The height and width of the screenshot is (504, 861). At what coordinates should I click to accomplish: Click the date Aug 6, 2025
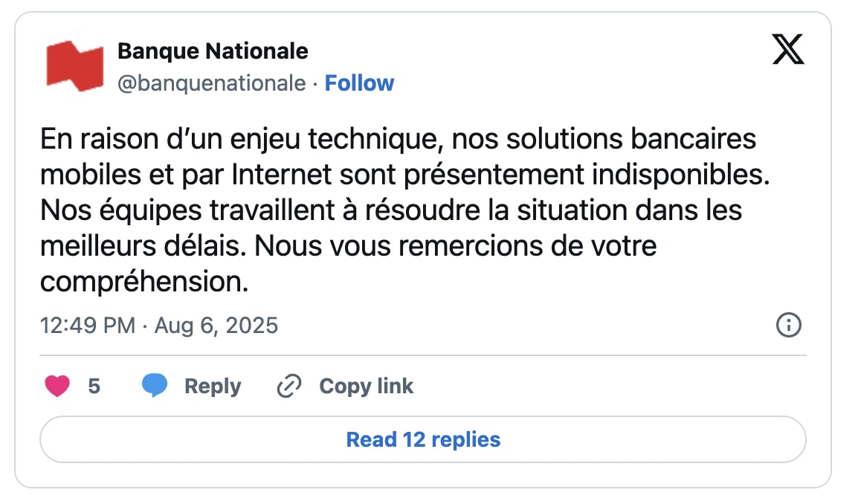[216, 325]
